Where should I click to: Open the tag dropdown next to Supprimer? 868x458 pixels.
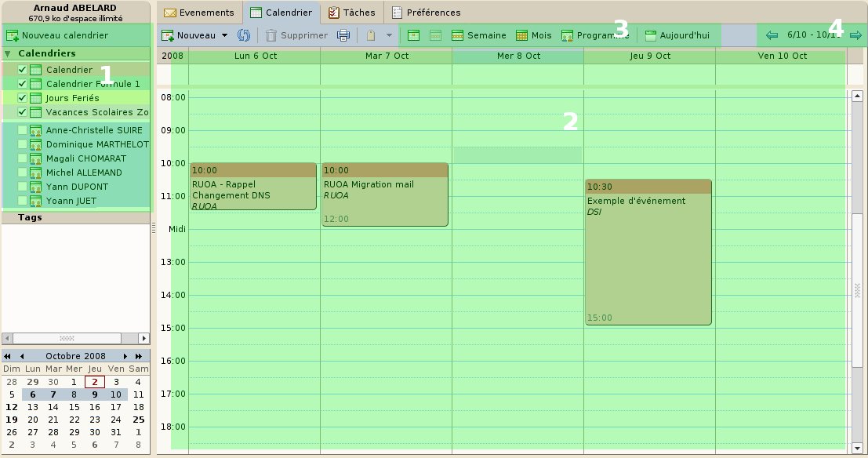coord(390,35)
